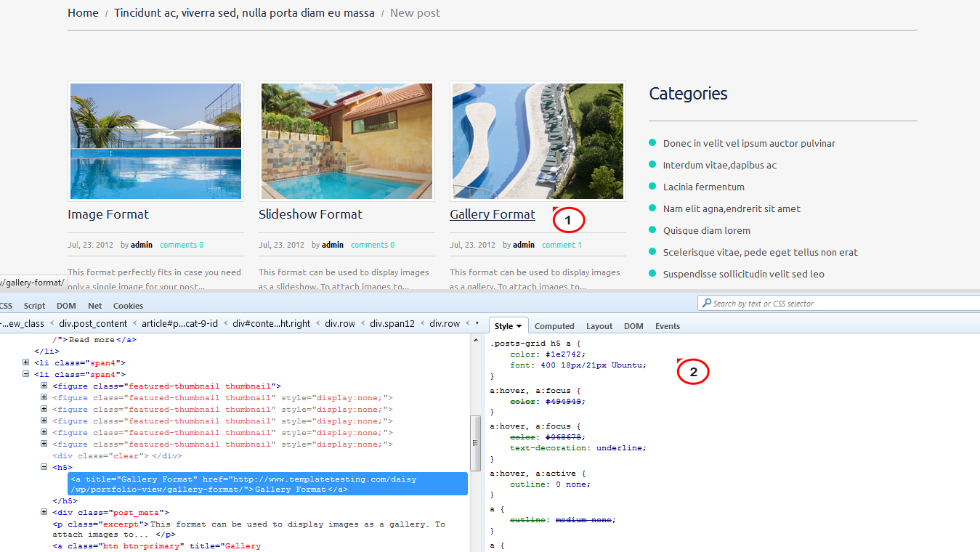Screen dimensions: 980x552
Task: Click comments 0 under Slideshow Format
Action: [373, 245]
